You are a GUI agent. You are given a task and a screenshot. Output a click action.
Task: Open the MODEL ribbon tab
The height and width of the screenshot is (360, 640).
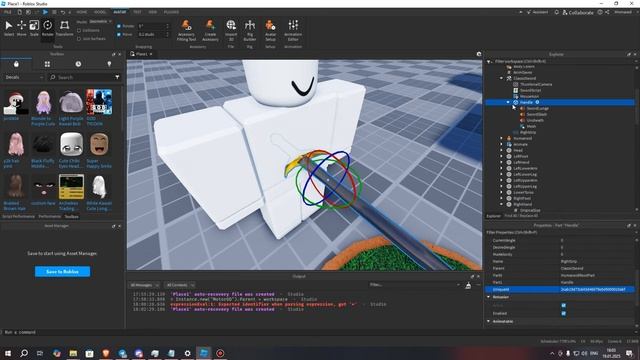point(100,12)
